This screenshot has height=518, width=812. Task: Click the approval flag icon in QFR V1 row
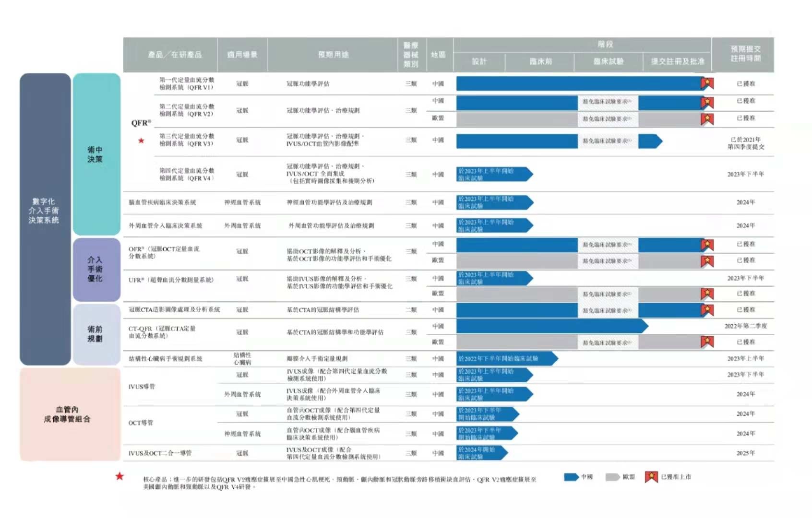point(707,83)
